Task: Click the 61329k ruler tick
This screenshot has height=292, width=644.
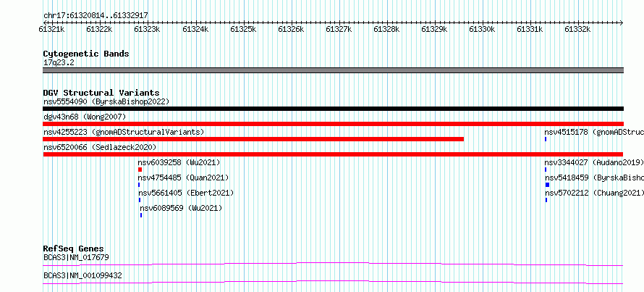Action: click(x=435, y=29)
